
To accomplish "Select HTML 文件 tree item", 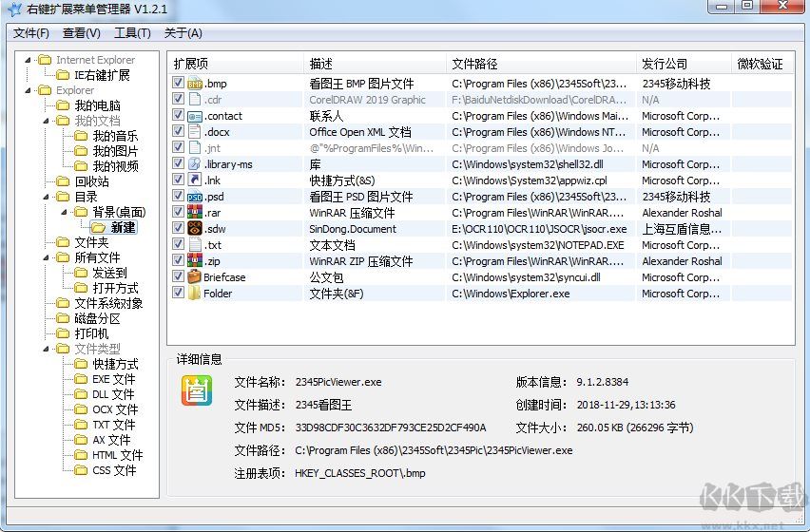I will 117,455.
